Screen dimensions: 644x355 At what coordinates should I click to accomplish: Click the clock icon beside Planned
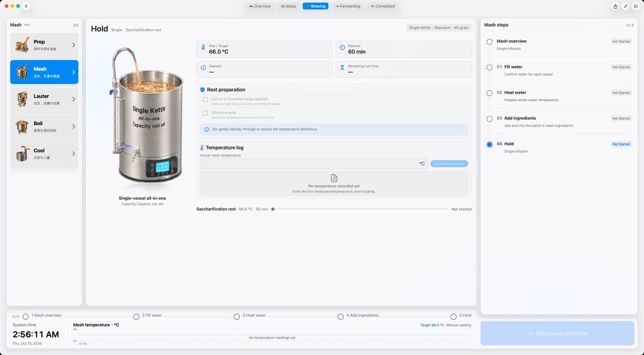tap(342, 47)
